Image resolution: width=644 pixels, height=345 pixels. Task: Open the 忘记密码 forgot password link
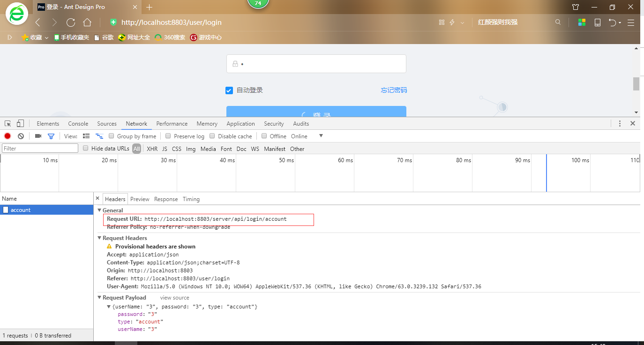tap(394, 90)
